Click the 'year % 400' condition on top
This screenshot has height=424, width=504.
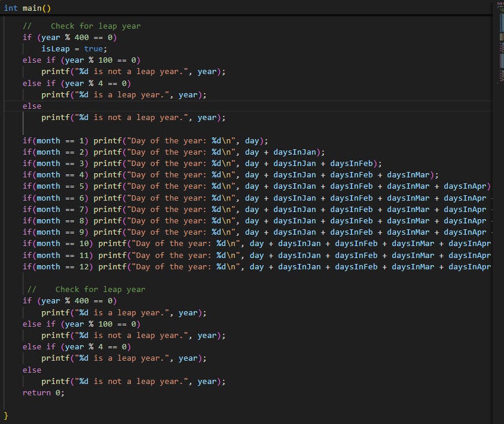pyautogui.click(x=66, y=37)
